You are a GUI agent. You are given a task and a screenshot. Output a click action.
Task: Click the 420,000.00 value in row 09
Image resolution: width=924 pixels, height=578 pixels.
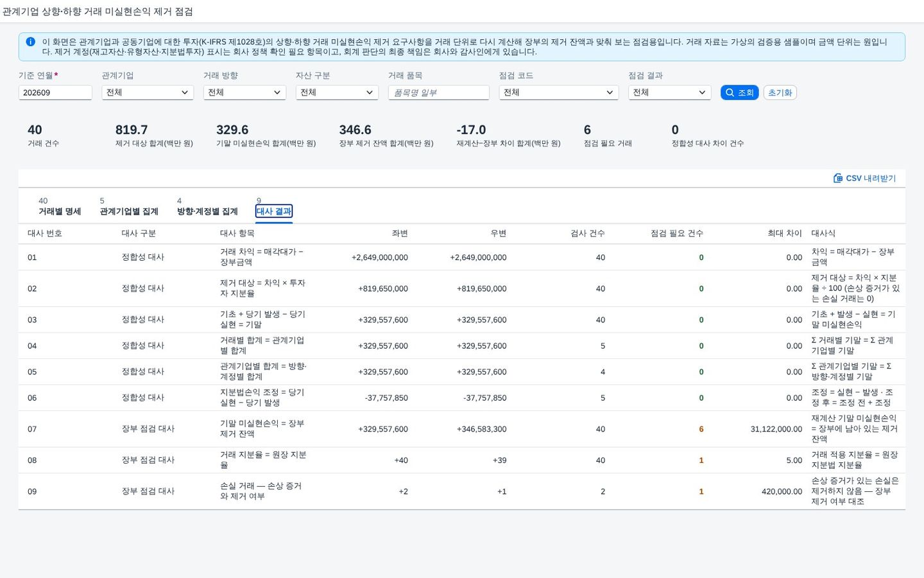tap(782, 491)
